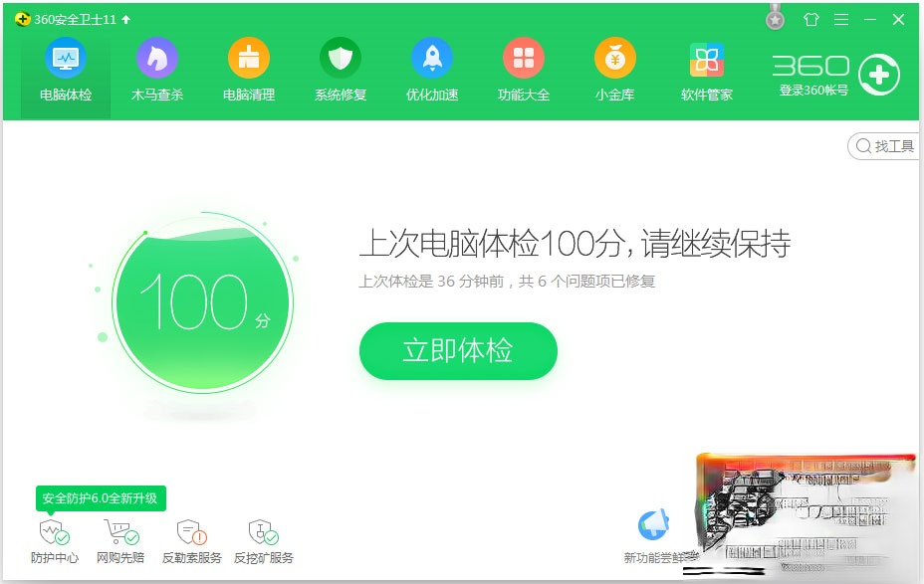Start a checkup with 立即体检 button
Image resolution: width=924 pixels, height=584 pixels.
[458, 351]
